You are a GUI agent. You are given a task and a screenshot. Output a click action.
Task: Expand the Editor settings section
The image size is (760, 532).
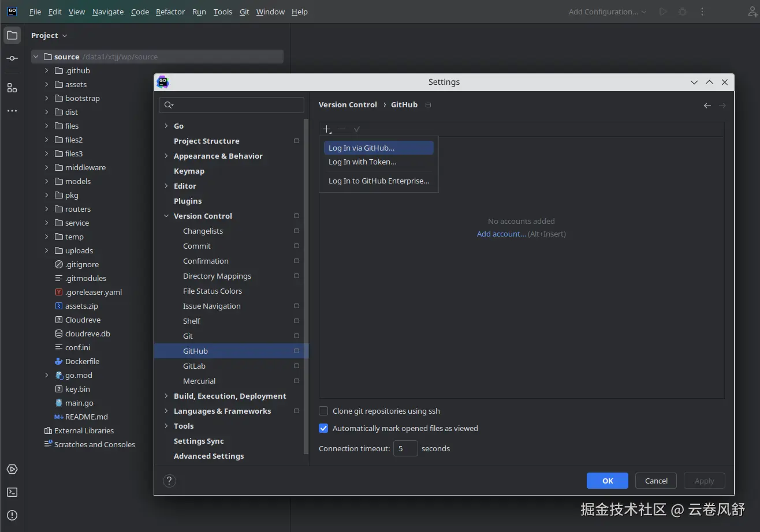pos(166,186)
